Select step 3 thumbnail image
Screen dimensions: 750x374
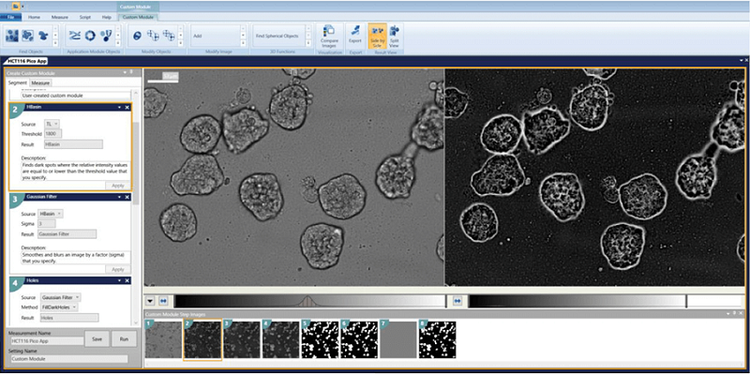(242, 340)
